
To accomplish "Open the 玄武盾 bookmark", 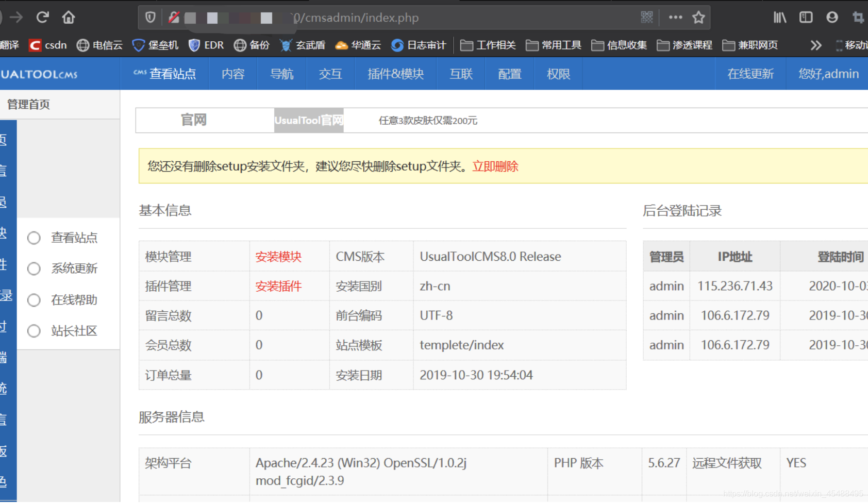I will (x=303, y=45).
